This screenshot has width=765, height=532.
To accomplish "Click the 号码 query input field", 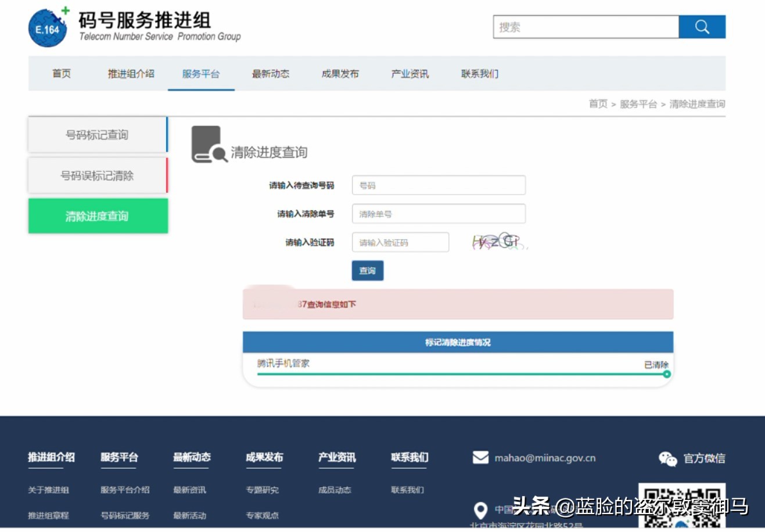I will coord(439,185).
